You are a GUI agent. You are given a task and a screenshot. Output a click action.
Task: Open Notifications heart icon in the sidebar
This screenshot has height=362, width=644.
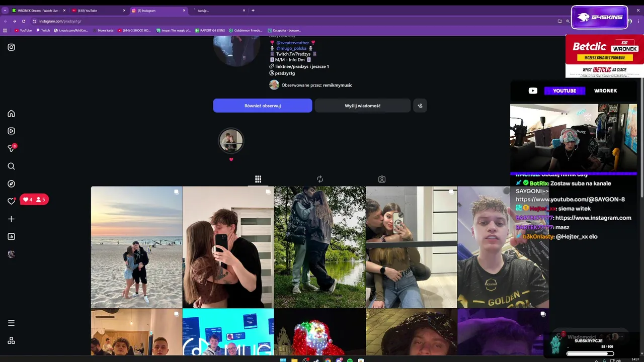coord(11,201)
